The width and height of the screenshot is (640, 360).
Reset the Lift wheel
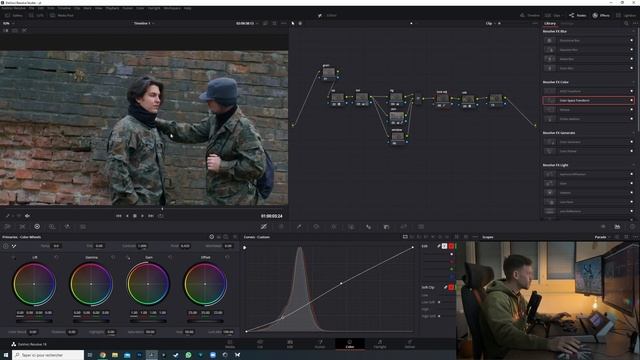(x=56, y=257)
